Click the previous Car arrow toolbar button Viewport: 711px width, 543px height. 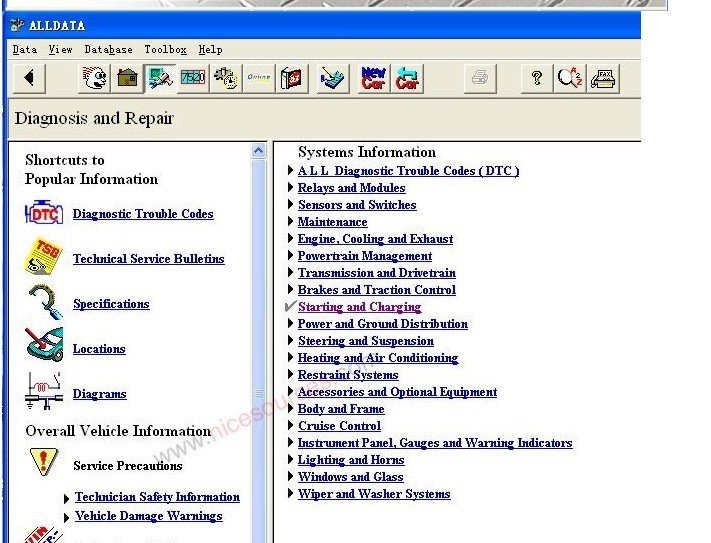click(x=407, y=78)
